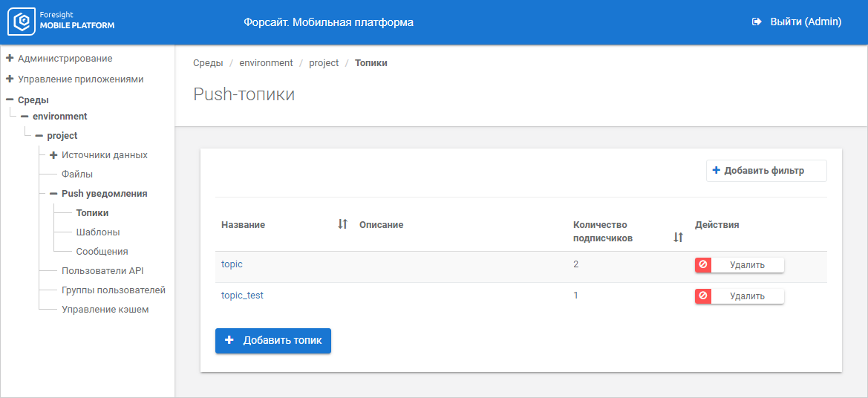Expand Управление приложениями section
Screen dimensions: 868x398
point(10,79)
